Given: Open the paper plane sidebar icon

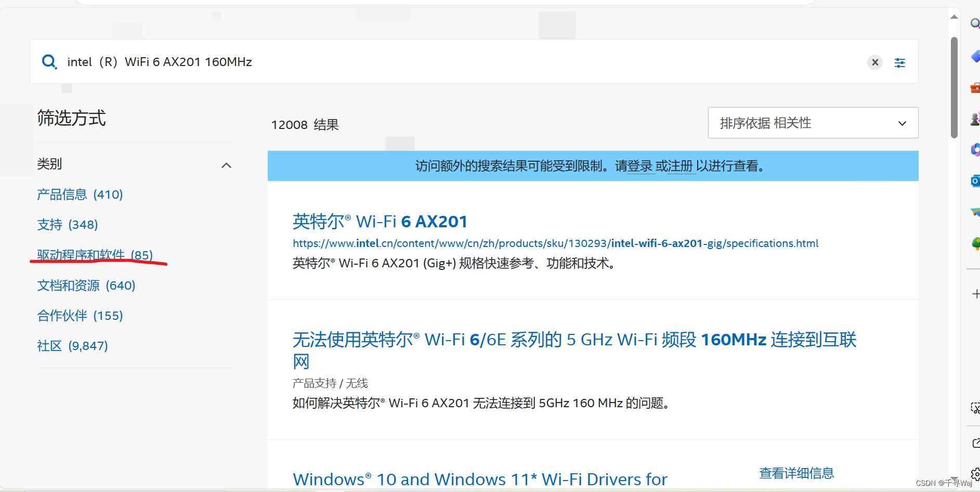Looking at the screenshot, I should tap(975, 212).
